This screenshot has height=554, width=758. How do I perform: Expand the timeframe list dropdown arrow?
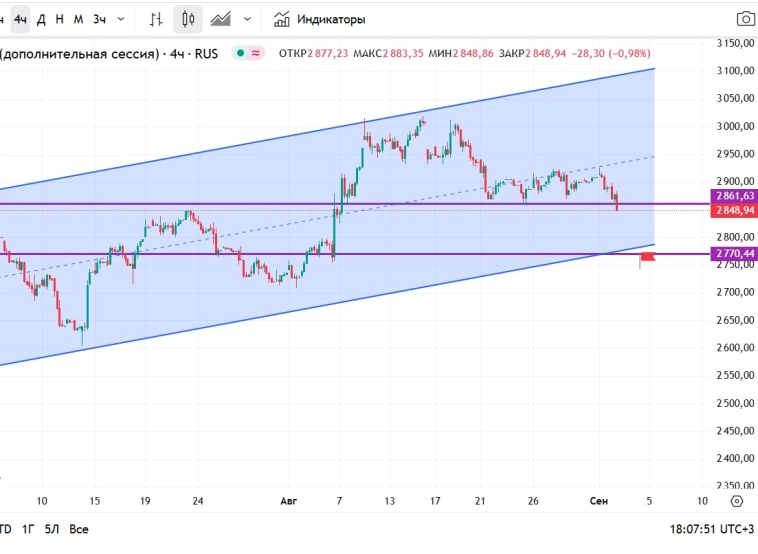coord(121,19)
